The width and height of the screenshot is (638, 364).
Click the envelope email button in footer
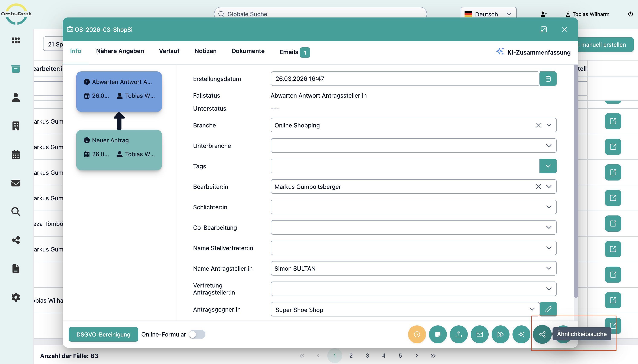pyautogui.click(x=479, y=334)
